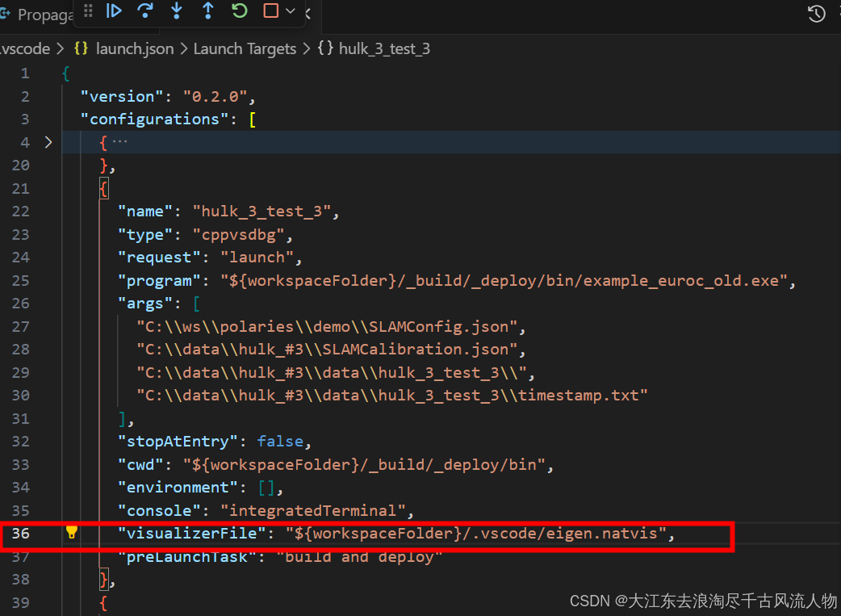
Task: Step into using the down arrow icon
Action: coord(177,10)
